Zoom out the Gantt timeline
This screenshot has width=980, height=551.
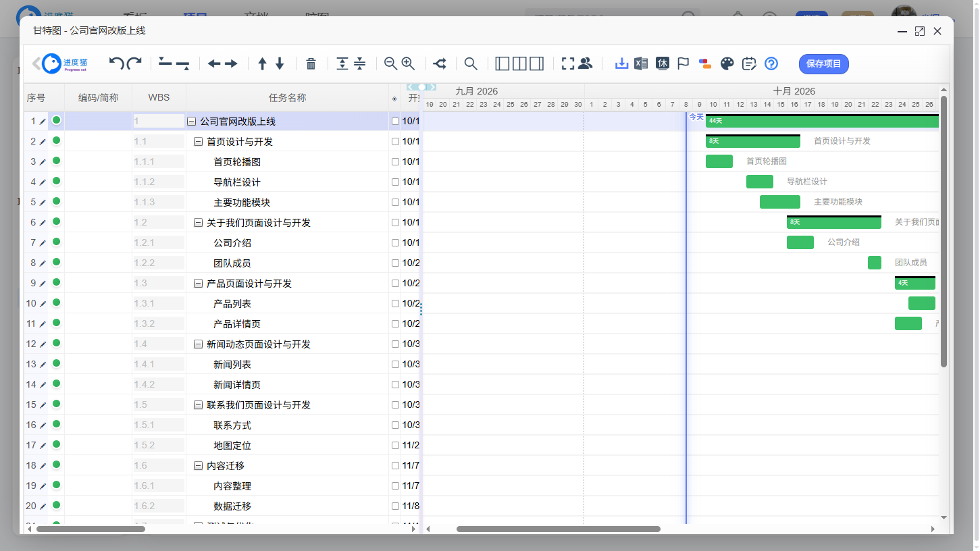pos(390,63)
